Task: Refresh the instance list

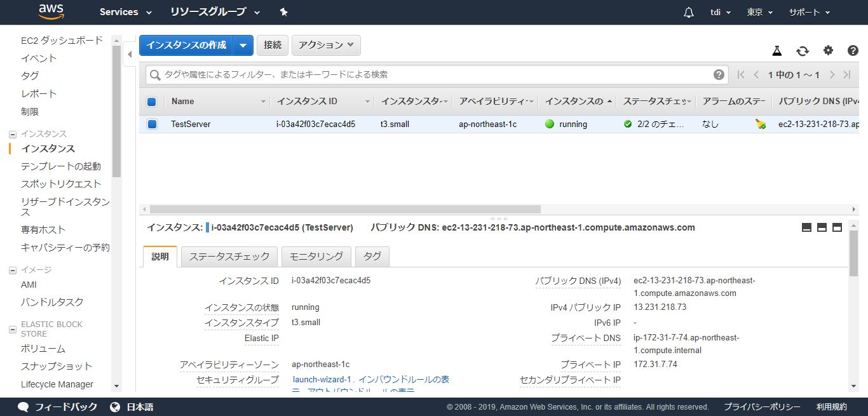Action: click(803, 51)
